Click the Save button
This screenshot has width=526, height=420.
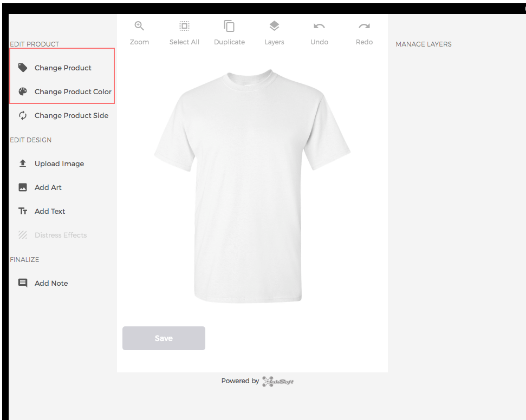164,338
